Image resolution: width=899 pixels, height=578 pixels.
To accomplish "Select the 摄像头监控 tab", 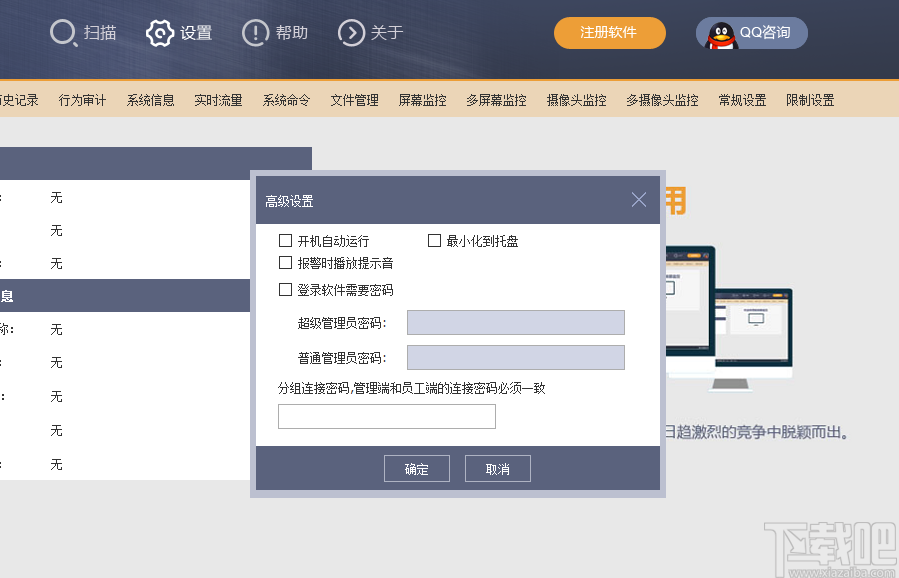I will click(x=576, y=100).
